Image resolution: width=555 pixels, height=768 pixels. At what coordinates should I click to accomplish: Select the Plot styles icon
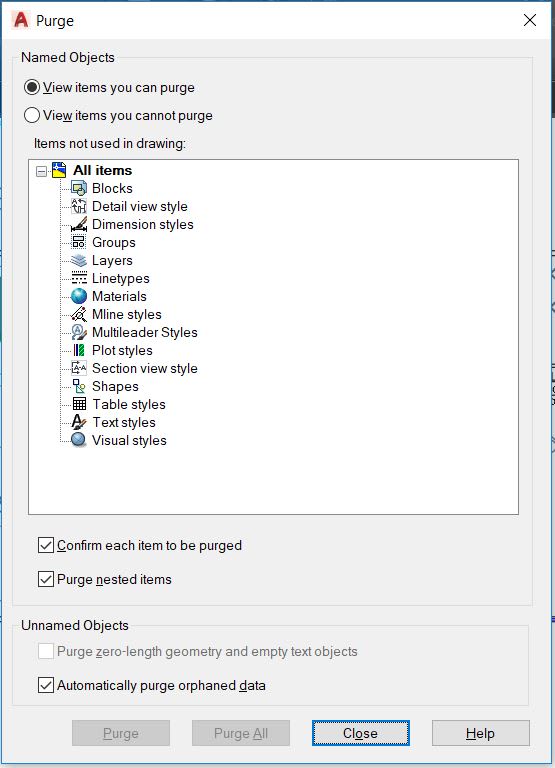[79, 350]
